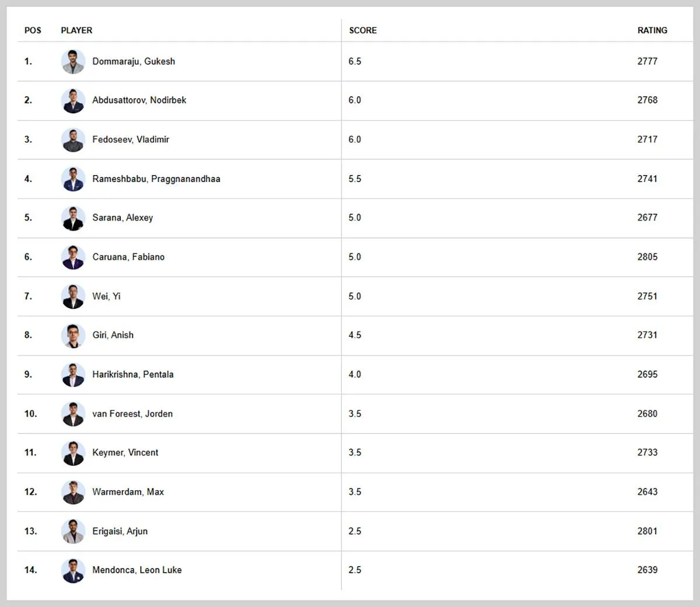Open Harikrishna, Pentala player link
700x607 pixels.
point(133,375)
